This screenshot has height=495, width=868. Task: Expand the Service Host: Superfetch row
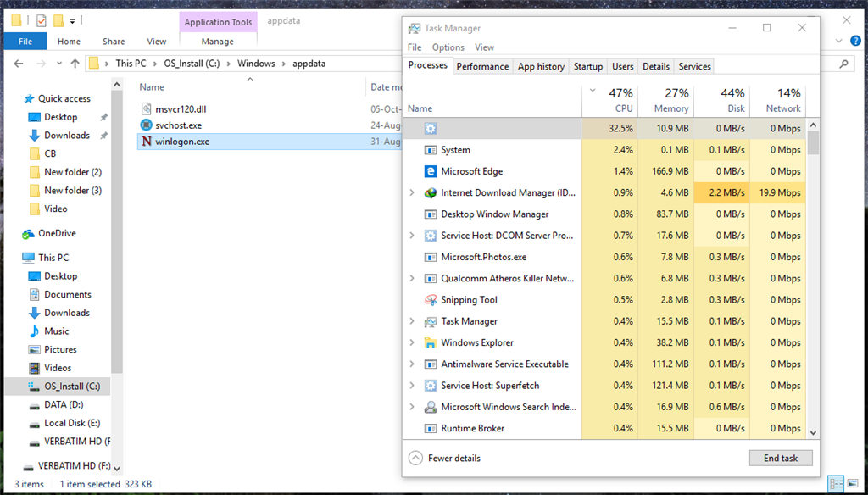(x=412, y=386)
